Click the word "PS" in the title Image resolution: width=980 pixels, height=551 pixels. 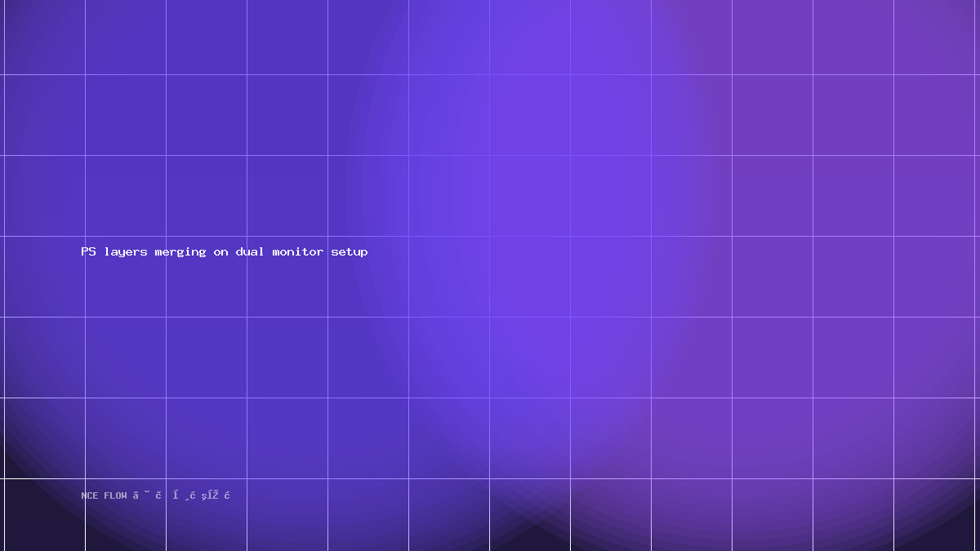[x=88, y=251]
